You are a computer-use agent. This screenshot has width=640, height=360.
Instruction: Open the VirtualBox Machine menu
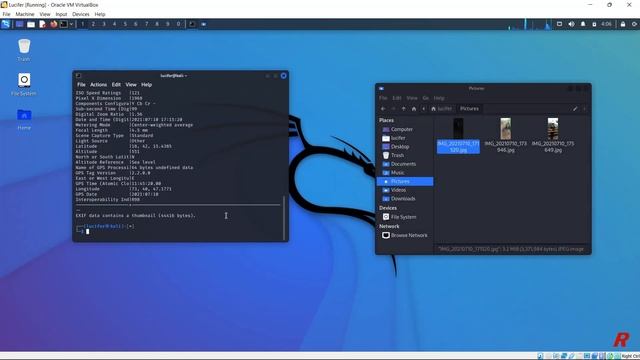pyautogui.click(x=25, y=14)
